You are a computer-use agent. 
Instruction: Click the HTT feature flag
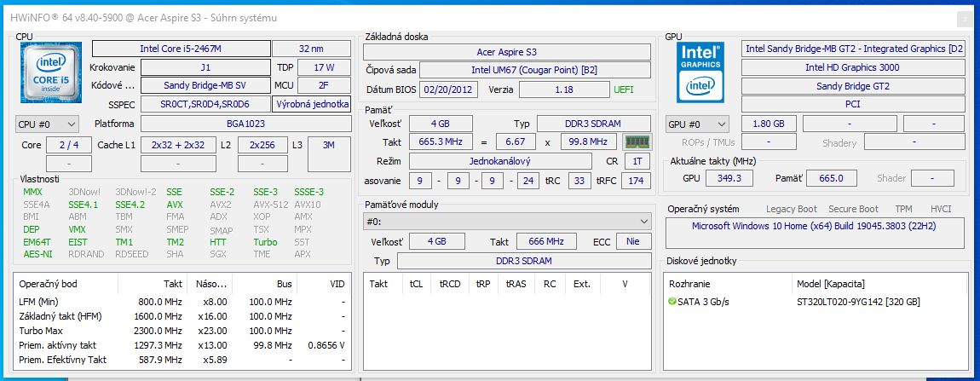coord(218,242)
